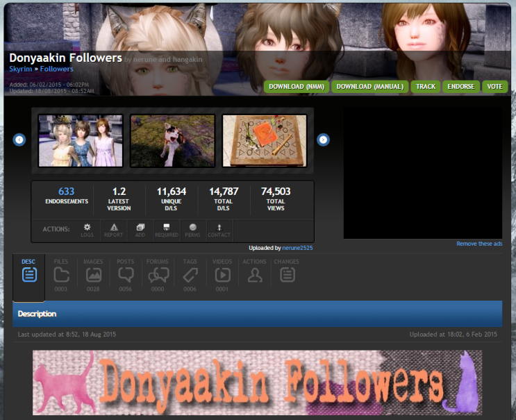Click Download (NMM) button
Image resolution: width=516 pixels, height=420 pixels.
(297, 87)
